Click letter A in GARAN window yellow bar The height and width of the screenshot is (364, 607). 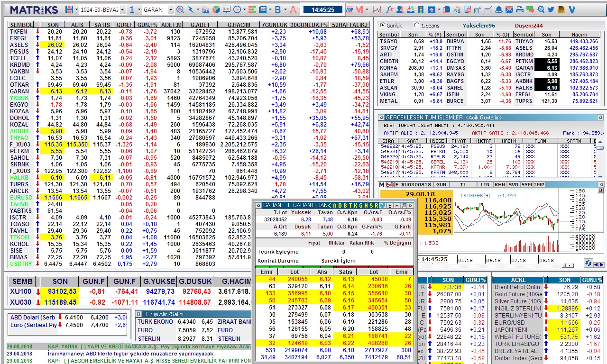(336, 205)
